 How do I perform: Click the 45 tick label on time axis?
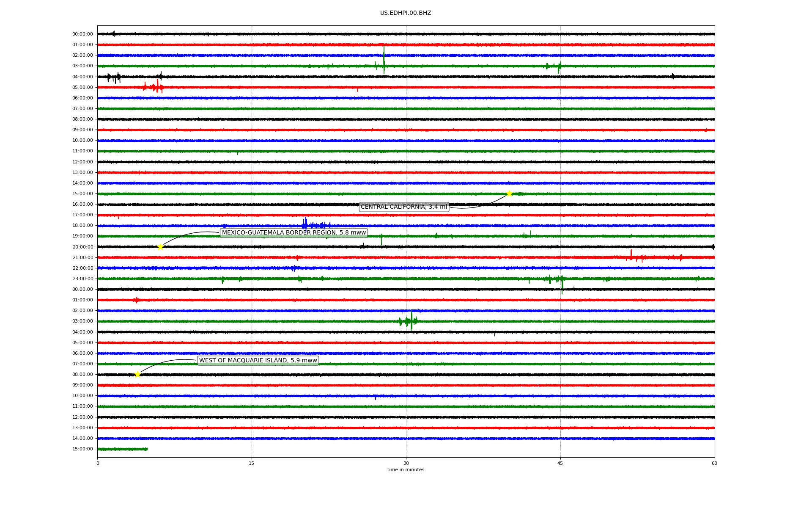click(560, 463)
